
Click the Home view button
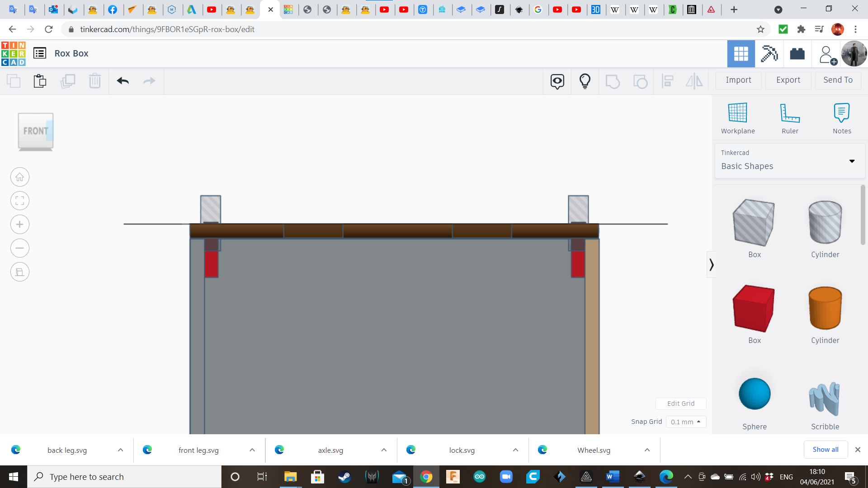pyautogui.click(x=20, y=177)
